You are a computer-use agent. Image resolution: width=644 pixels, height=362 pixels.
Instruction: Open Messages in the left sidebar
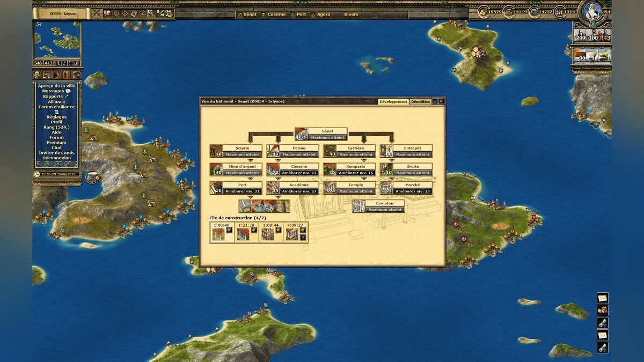53,91
